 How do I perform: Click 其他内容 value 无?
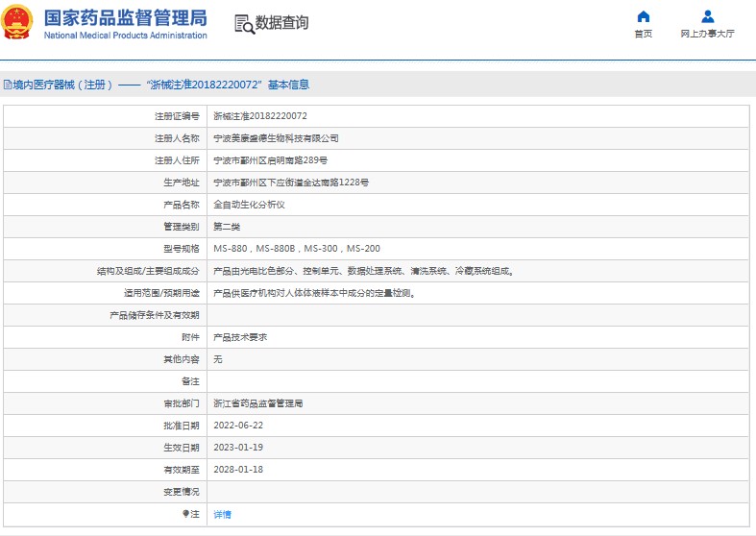point(218,359)
